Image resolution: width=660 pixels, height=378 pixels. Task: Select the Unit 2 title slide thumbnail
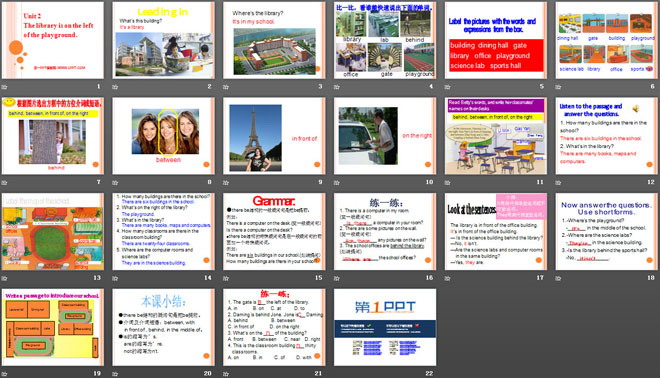tap(53, 40)
